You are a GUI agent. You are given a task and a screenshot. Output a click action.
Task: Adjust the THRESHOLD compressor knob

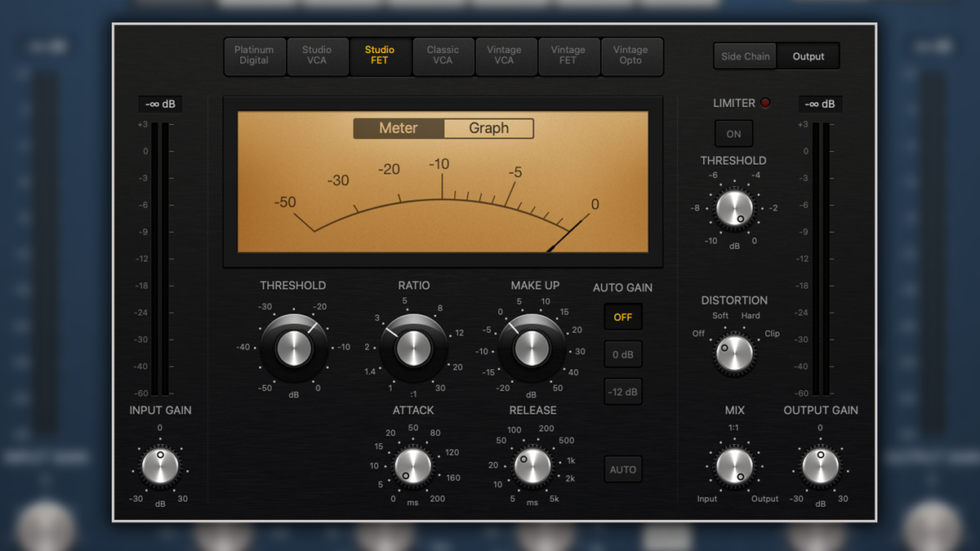292,346
